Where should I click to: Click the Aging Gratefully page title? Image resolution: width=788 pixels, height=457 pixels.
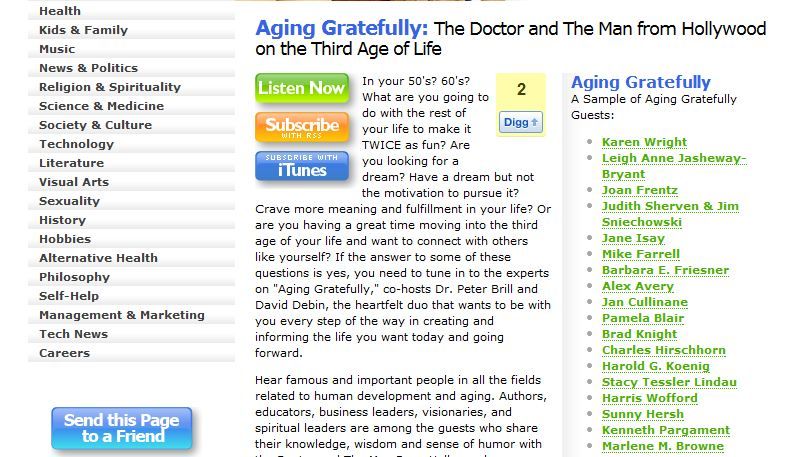click(x=342, y=29)
